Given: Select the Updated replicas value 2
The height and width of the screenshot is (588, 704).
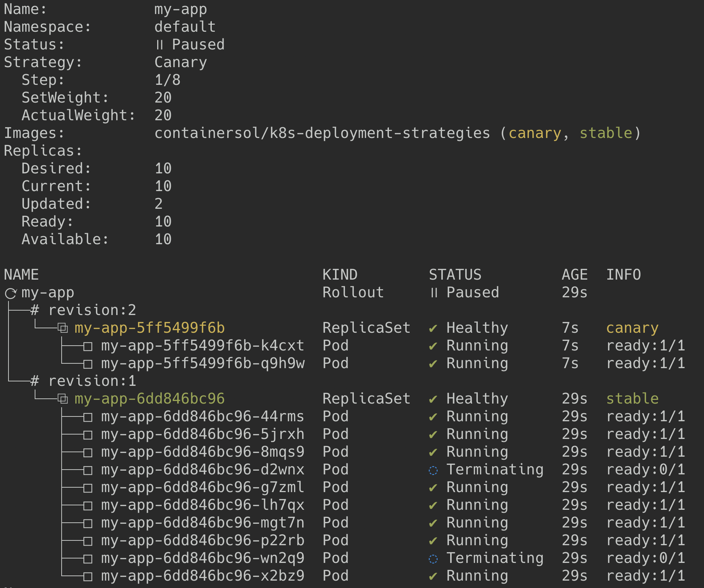Looking at the screenshot, I should click(x=159, y=204).
